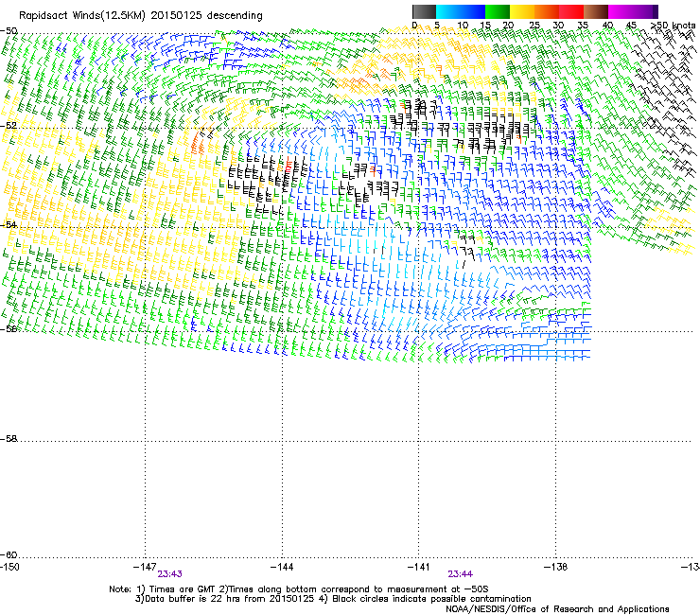Click the Rapidscat Winds title text

coord(141,16)
